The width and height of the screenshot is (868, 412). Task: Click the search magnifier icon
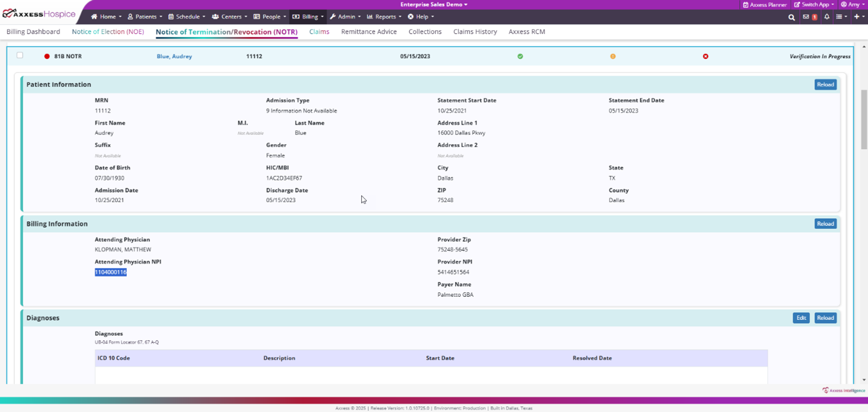[x=791, y=17]
